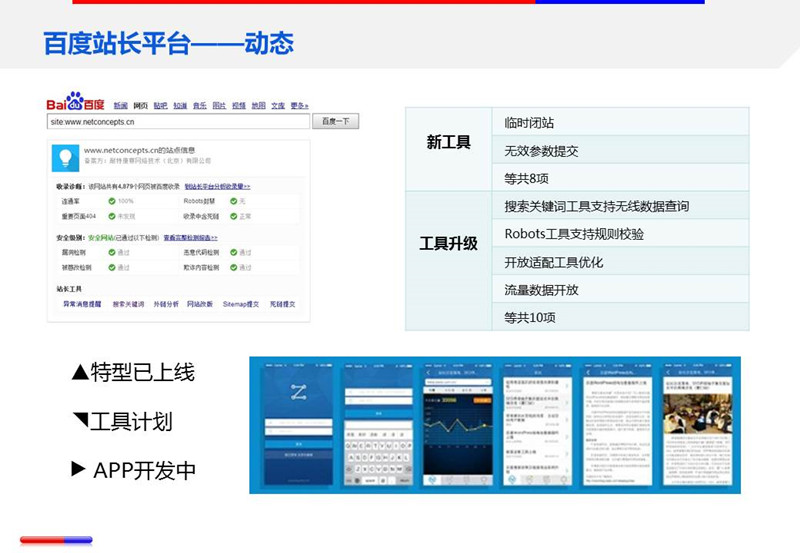Click green check icon for 黑客代码检测

tap(233, 253)
